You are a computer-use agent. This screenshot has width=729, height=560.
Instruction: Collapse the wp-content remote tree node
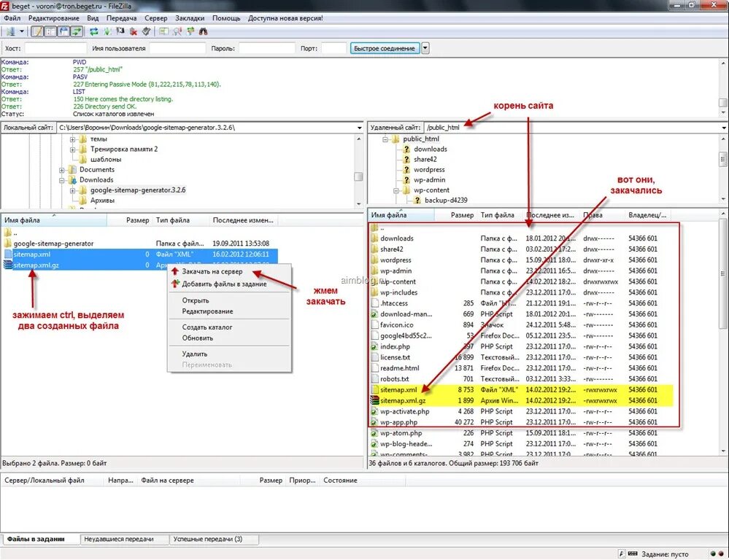(396, 190)
